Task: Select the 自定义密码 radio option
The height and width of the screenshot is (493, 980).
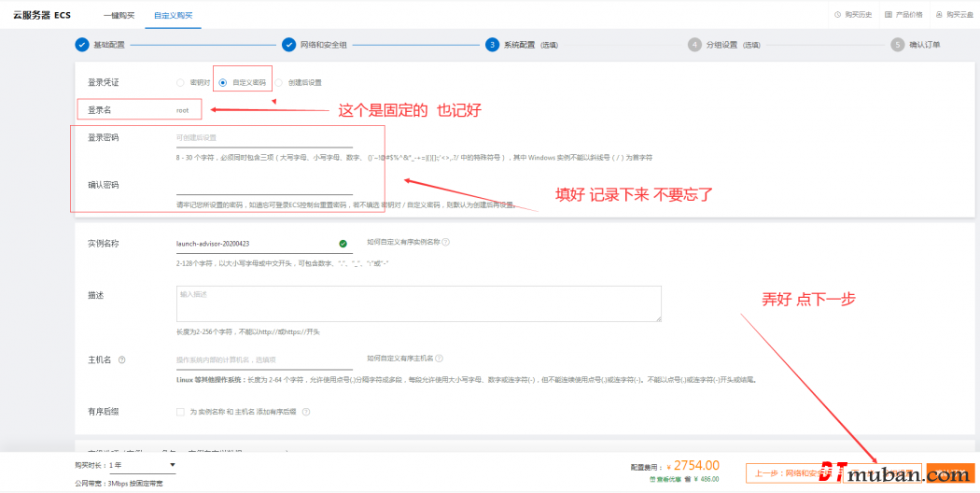Action: coord(222,82)
